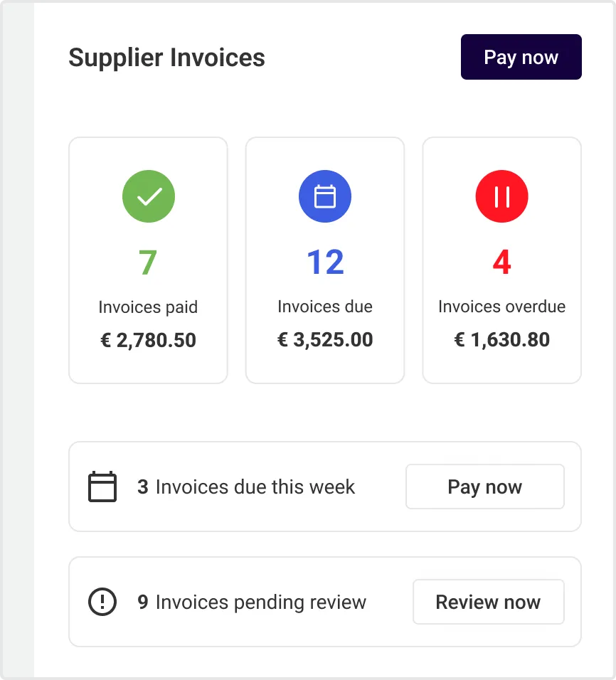Click the green number 7 count
The image size is (616, 680).
pos(148,262)
